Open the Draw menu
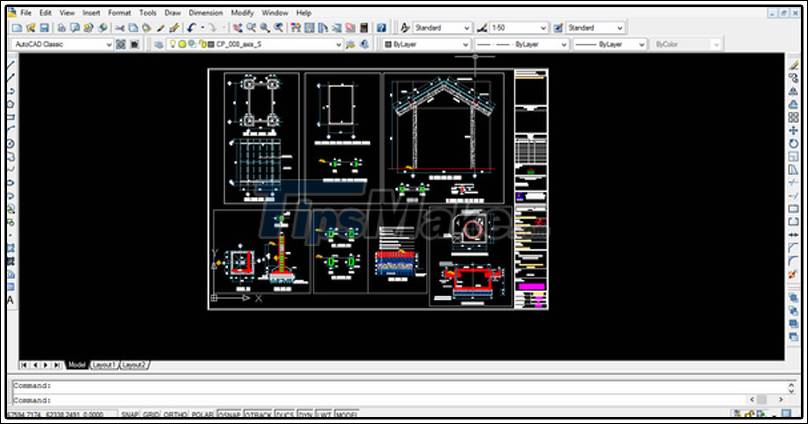The width and height of the screenshot is (808, 424). (x=173, y=12)
